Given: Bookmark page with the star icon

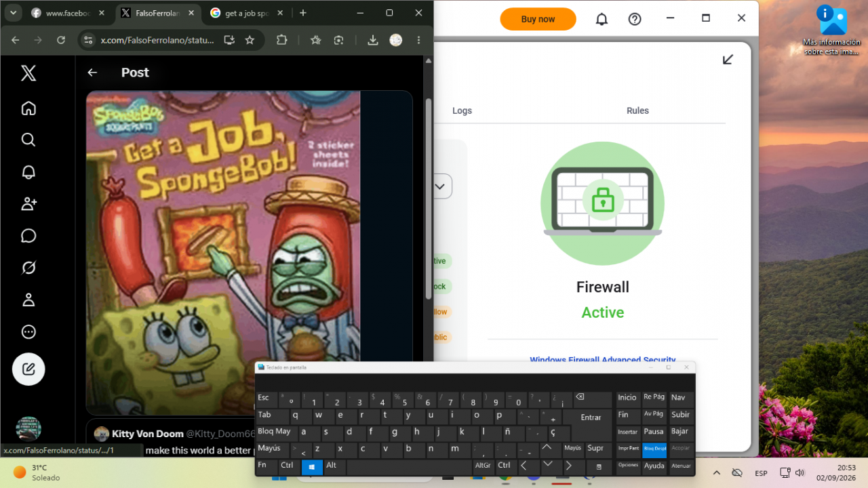Looking at the screenshot, I should 250,40.
